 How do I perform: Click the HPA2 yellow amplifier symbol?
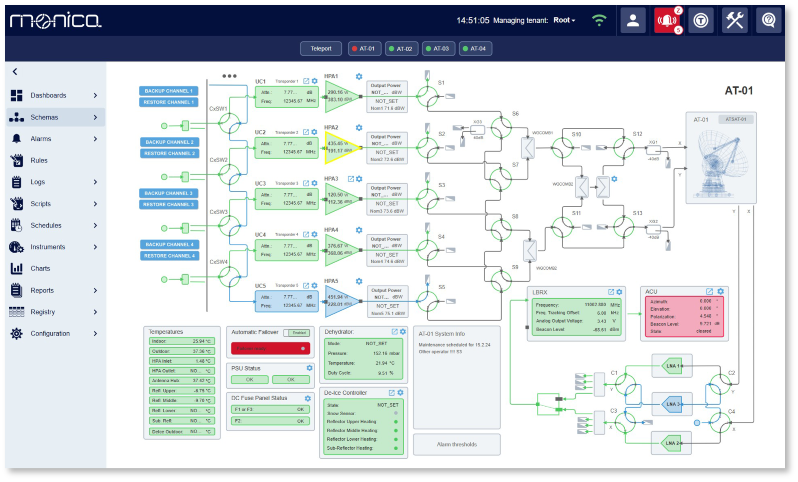pos(342,148)
